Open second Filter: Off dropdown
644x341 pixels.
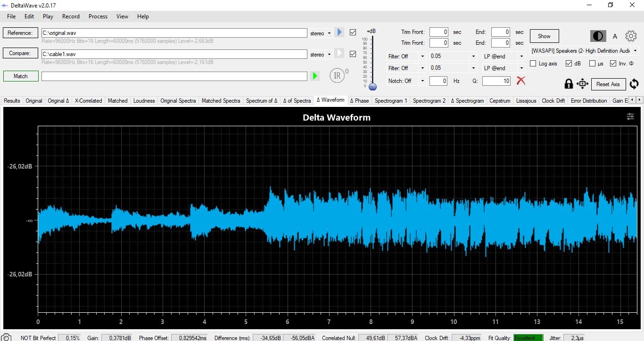(406, 68)
